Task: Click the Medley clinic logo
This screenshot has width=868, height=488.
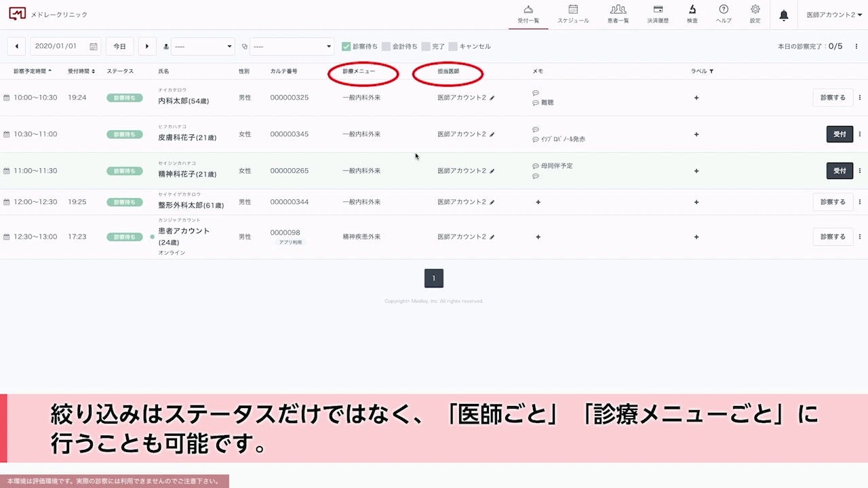Action: click(17, 14)
